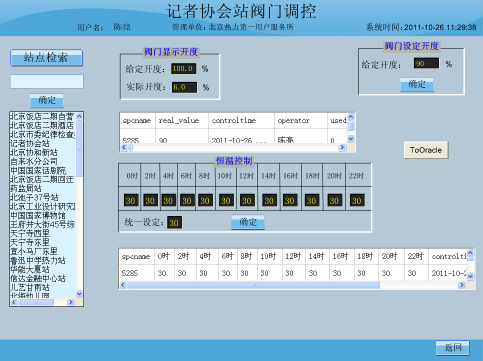This screenshot has width=483, height=361.
Task: Click temperature table scroll-right arrow
Action: [462, 285]
